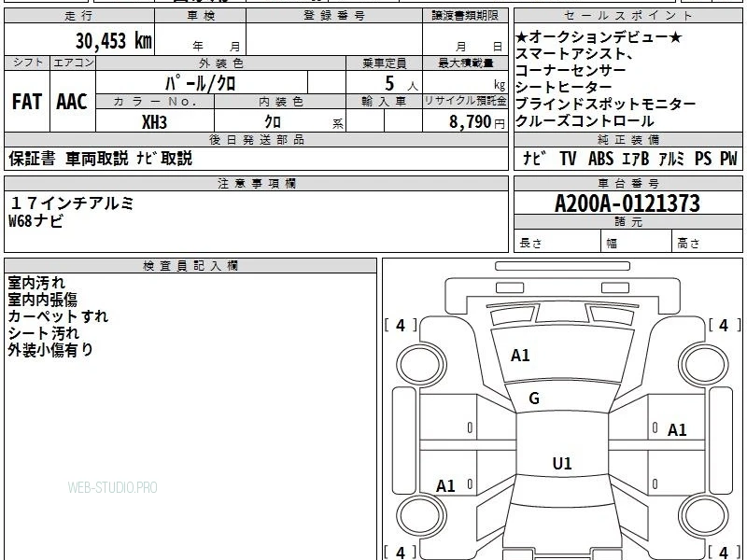
Task: Click the "外装色" header
Action: point(221,63)
